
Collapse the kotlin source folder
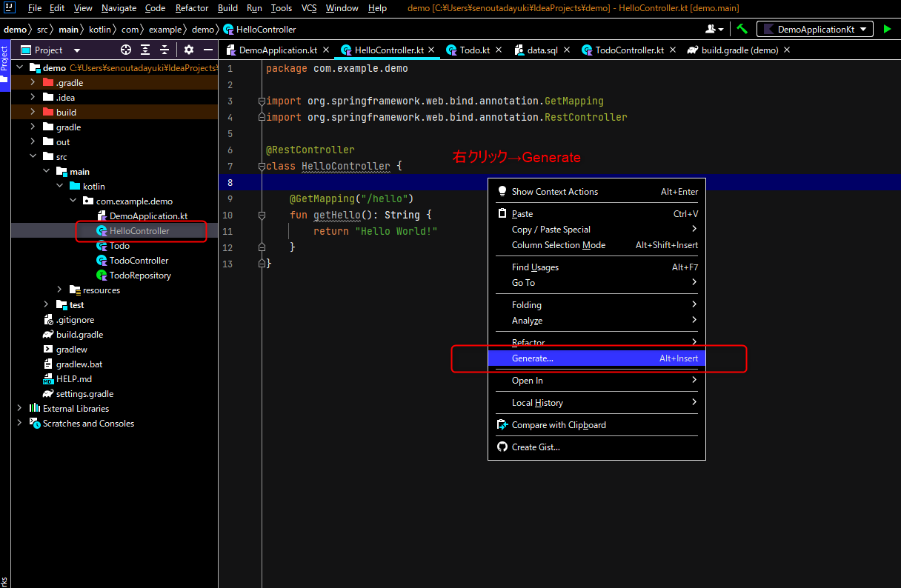pyautogui.click(x=59, y=187)
